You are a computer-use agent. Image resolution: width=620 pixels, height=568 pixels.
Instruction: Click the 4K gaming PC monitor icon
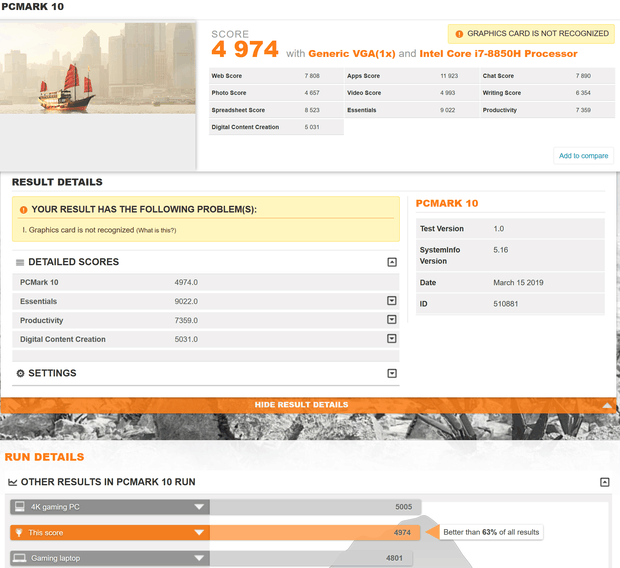pyautogui.click(x=20, y=507)
